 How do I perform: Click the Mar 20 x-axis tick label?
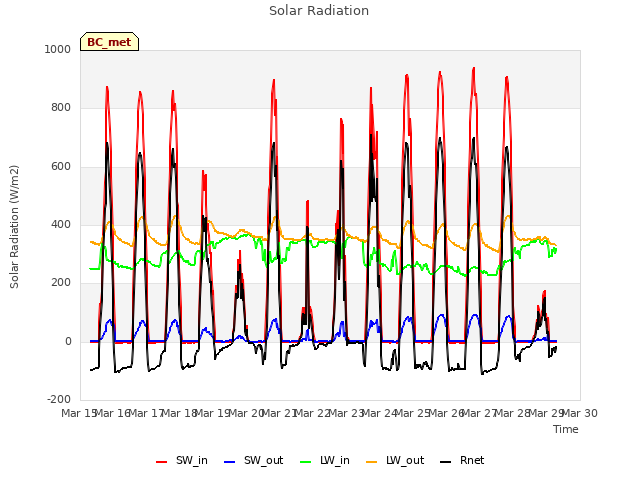[247, 413]
